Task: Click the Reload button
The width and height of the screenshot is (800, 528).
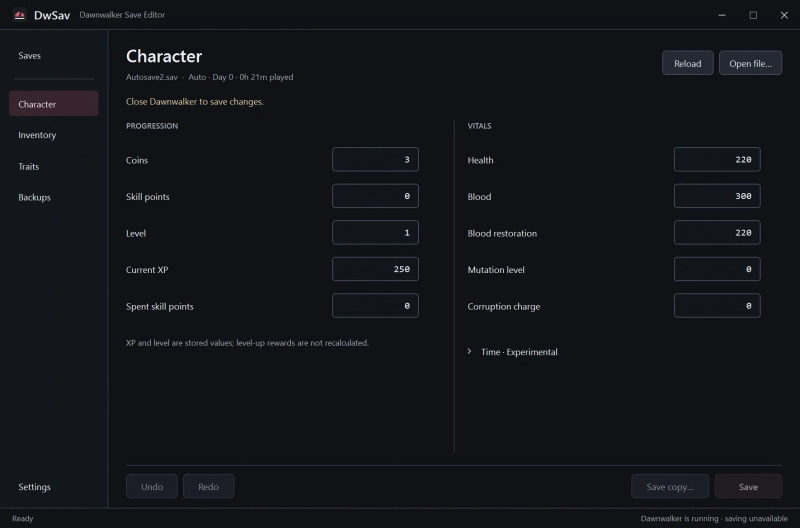Action: coord(687,63)
